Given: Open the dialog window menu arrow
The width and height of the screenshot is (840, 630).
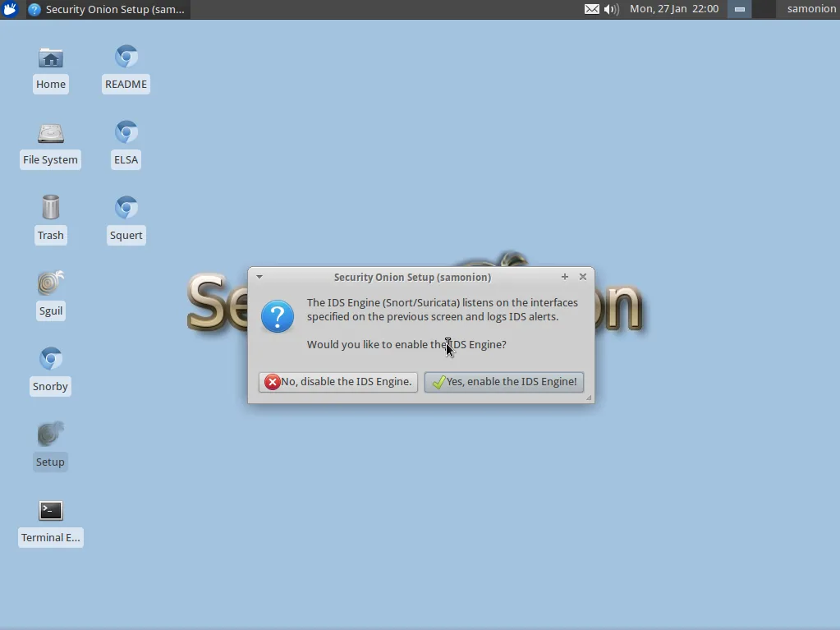Looking at the screenshot, I should tap(259, 277).
